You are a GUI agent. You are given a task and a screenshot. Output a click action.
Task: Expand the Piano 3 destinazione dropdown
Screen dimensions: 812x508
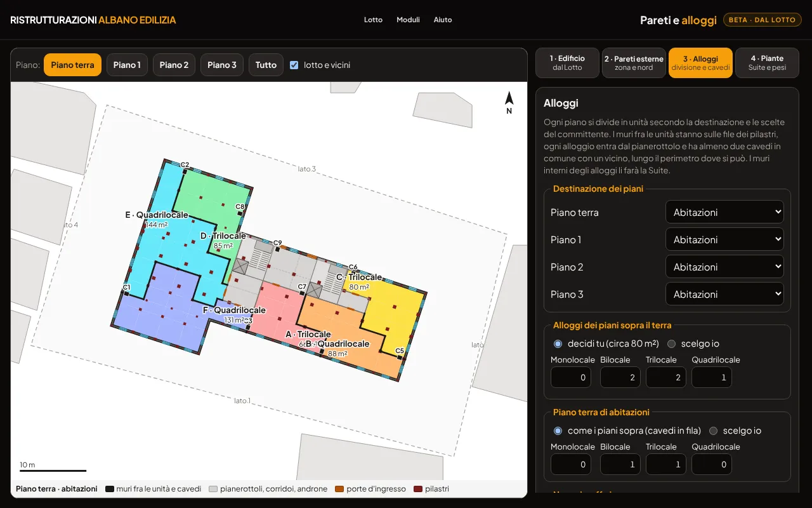point(724,294)
